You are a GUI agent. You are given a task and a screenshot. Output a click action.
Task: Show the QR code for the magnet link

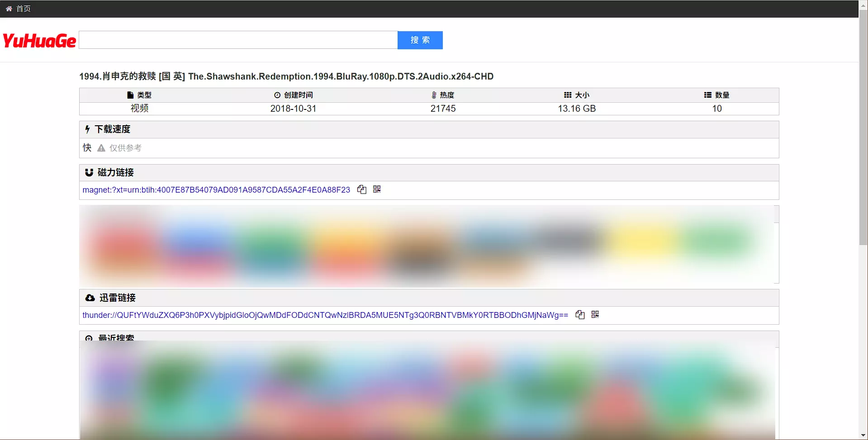pos(377,189)
